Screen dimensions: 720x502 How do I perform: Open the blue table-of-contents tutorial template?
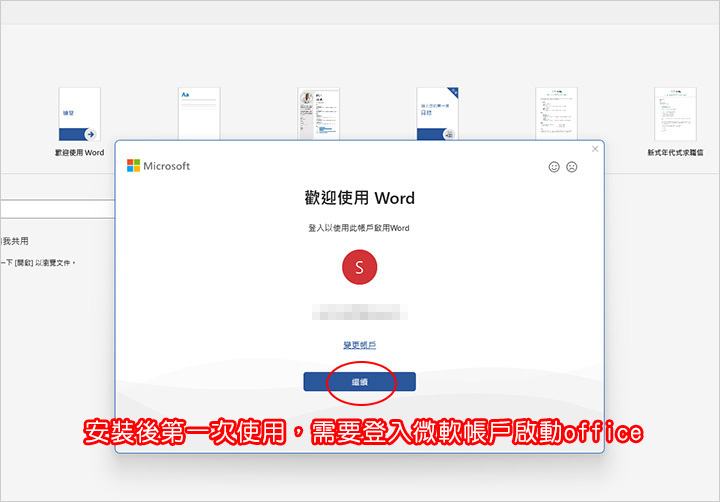(x=438, y=113)
